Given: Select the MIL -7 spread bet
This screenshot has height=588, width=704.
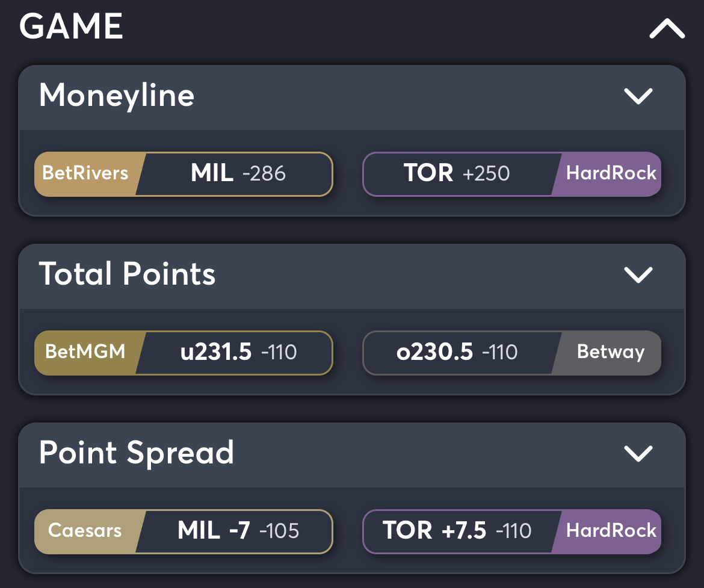Looking at the screenshot, I should (x=235, y=531).
